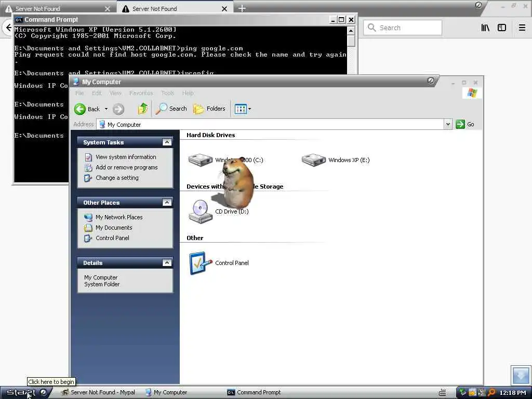The height and width of the screenshot is (399, 532).
Task: Open Search in My Computer toolbar
Action: pos(171,109)
